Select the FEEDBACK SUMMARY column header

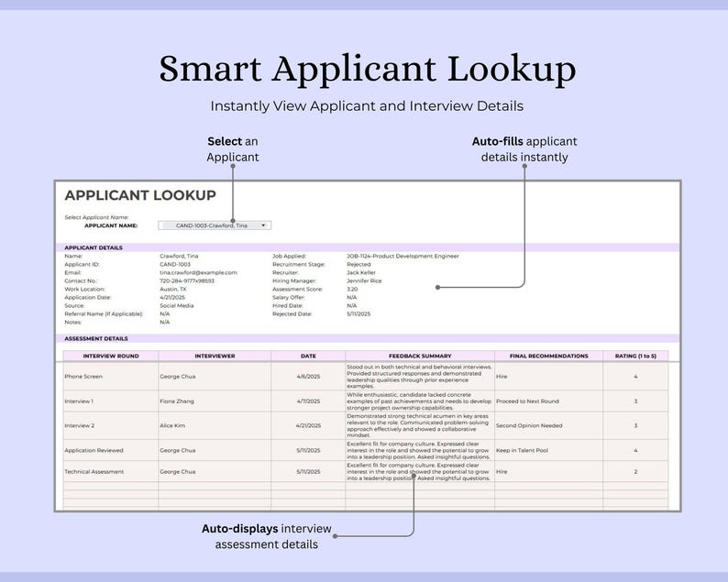coord(420,356)
